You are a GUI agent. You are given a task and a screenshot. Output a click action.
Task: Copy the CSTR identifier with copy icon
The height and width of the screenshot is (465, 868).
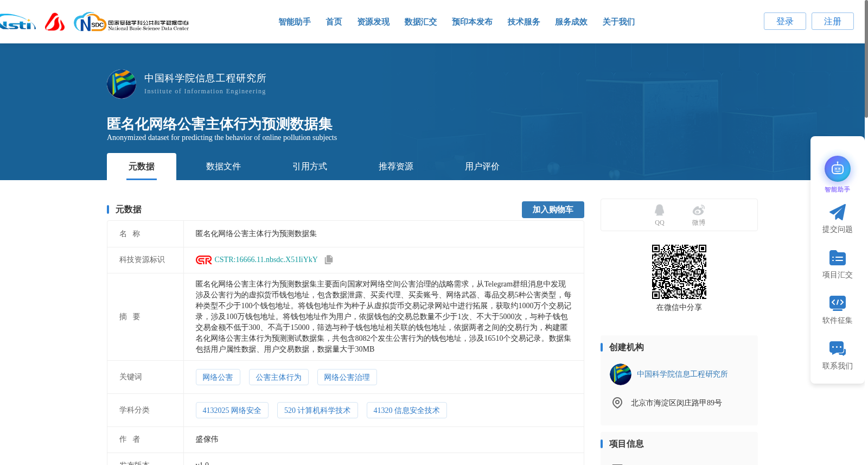pos(329,260)
